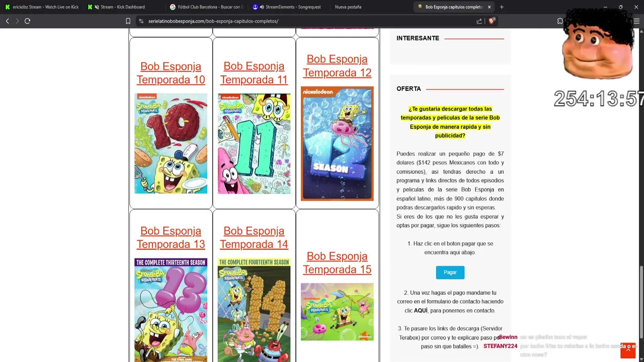Click STEFANY224 chat username
This screenshot has width=644, height=362.
[x=500, y=346]
